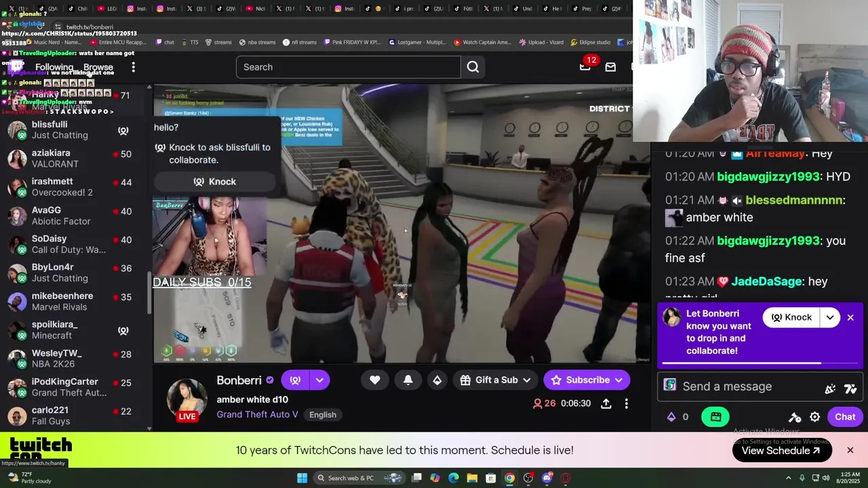Expand the Knock dropdown arrow in chat banner
Image resolution: width=868 pixels, height=488 pixels.
pyautogui.click(x=830, y=317)
